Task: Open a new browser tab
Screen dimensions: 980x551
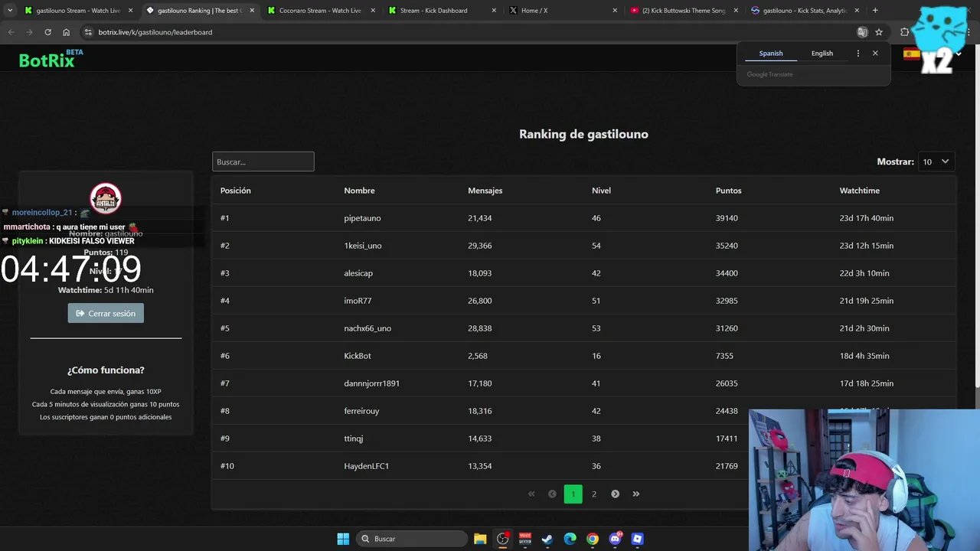Action: (875, 11)
